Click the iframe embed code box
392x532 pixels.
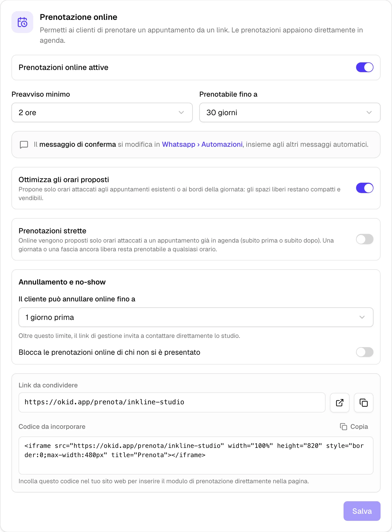click(196, 455)
